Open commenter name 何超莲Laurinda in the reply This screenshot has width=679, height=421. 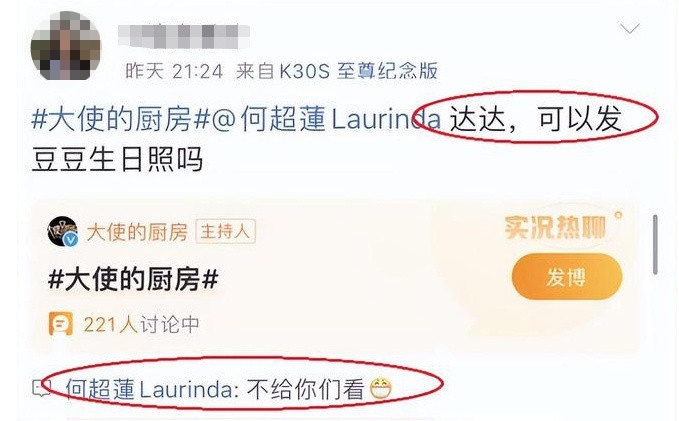pyautogui.click(x=150, y=389)
